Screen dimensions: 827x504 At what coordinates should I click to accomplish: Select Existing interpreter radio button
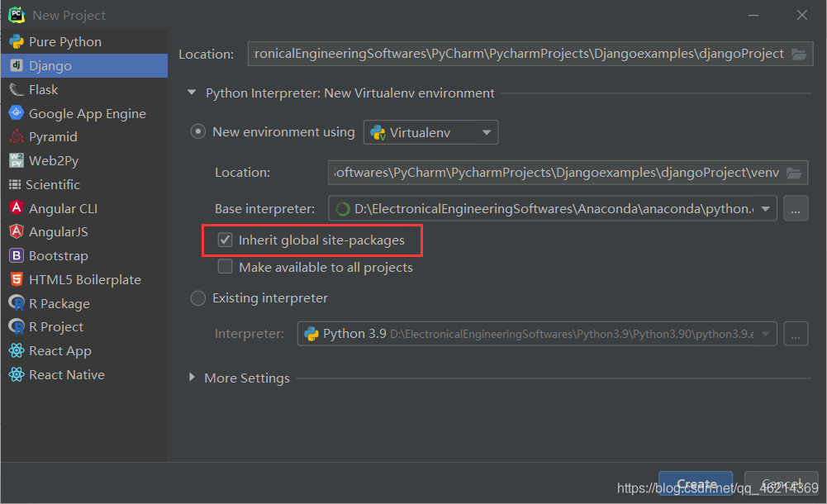pos(197,298)
